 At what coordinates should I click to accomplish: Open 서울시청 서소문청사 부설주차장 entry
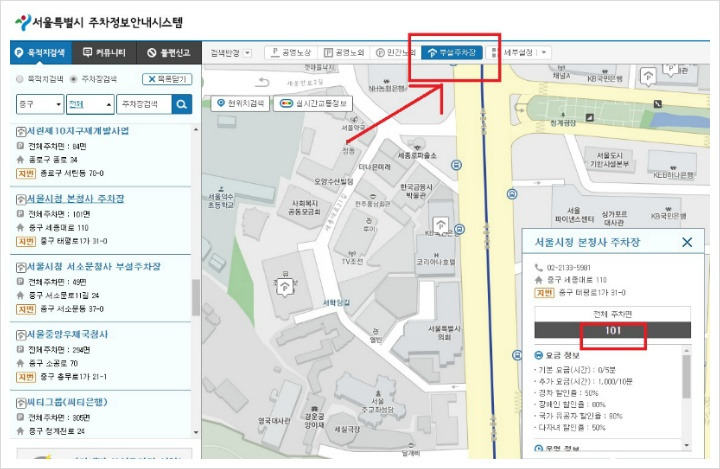(94, 266)
